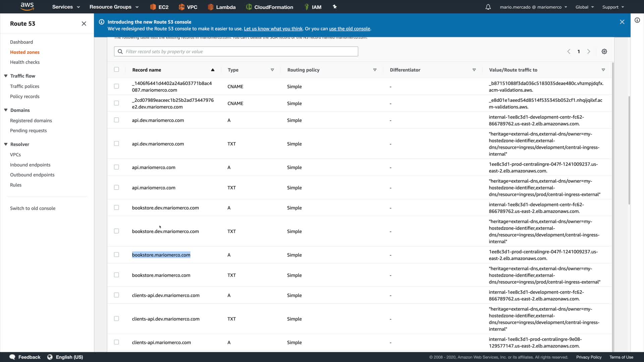This screenshot has width=644, height=362.
Task: Click 'use the old console' link
Action: 350,29
